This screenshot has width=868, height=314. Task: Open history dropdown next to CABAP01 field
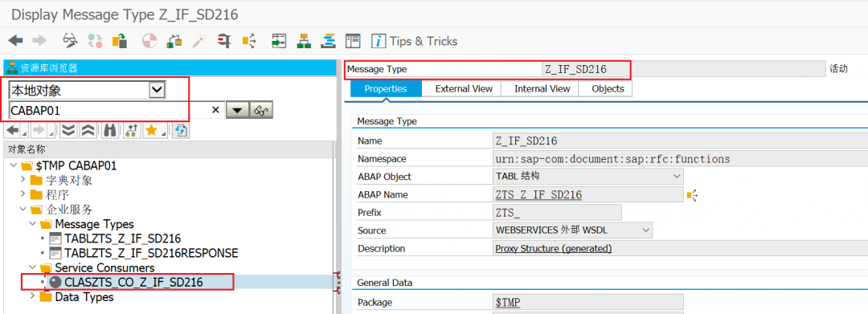tap(237, 110)
